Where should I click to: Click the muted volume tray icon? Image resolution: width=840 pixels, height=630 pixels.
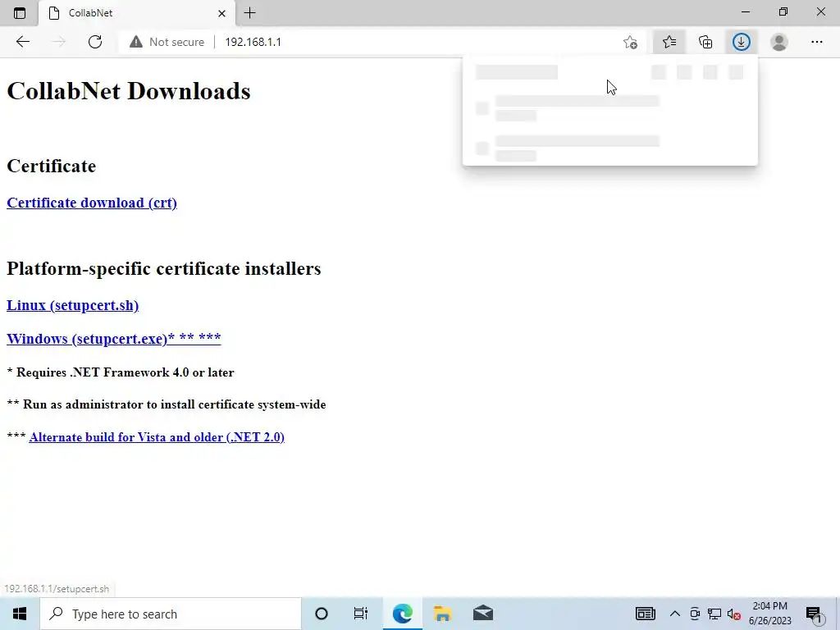click(734, 614)
